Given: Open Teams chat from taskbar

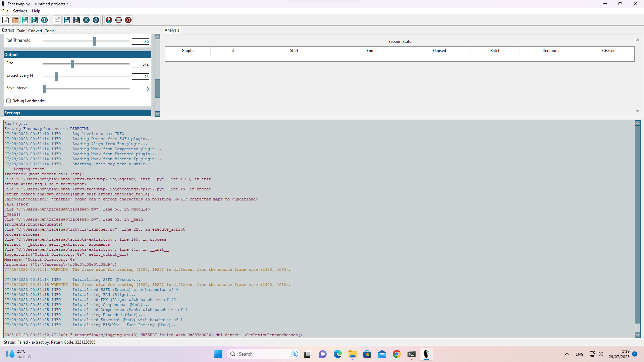Looking at the screenshot, I should coord(323,354).
